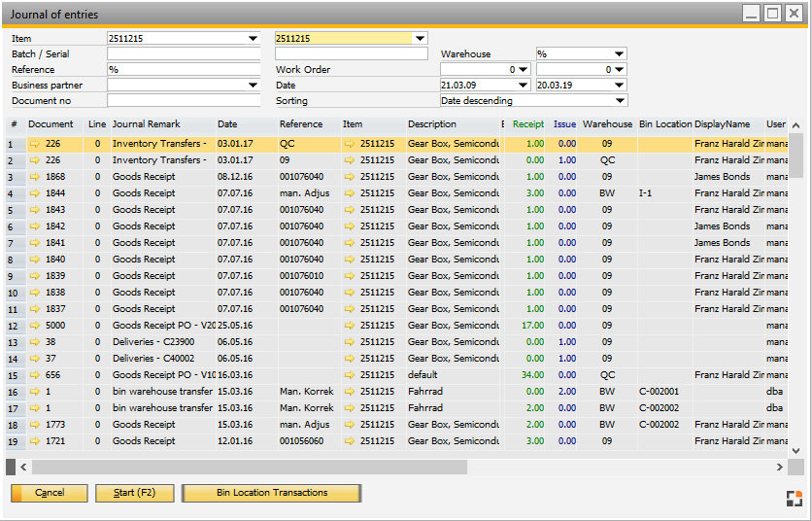812x521 pixels.
Task: Sort by the Receipt column header
Action: click(x=527, y=124)
